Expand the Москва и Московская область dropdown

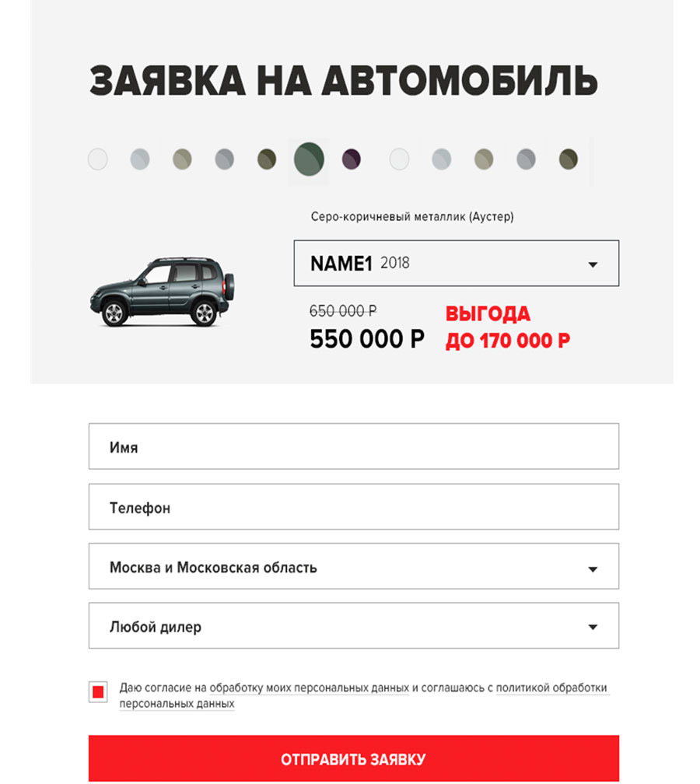coord(353,566)
